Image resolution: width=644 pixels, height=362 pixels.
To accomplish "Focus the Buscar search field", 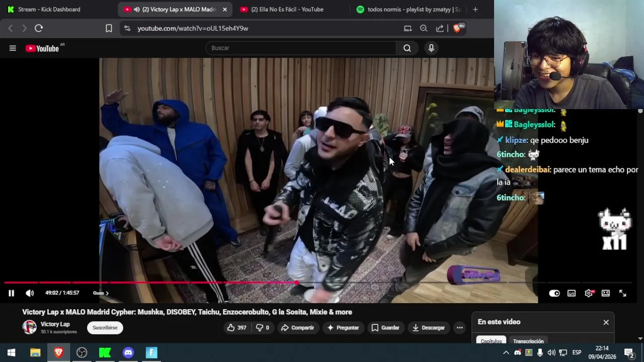I will click(x=301, y=48).
